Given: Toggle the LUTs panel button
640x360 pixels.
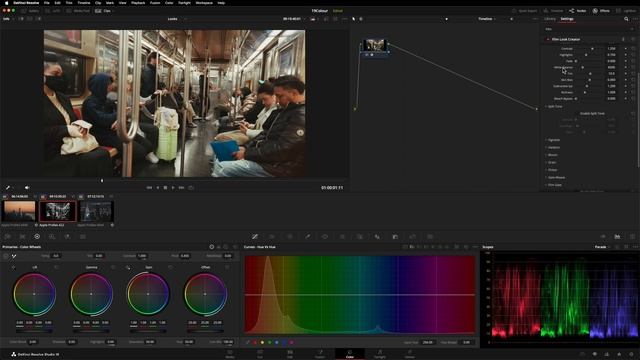Looking at the screenshot, I should pyautogui.click(x=52, y=11).
